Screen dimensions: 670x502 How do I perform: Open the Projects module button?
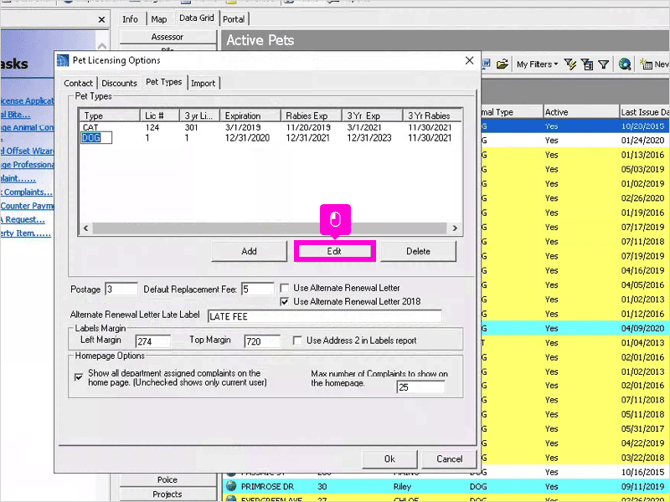(x=167, y=494)
